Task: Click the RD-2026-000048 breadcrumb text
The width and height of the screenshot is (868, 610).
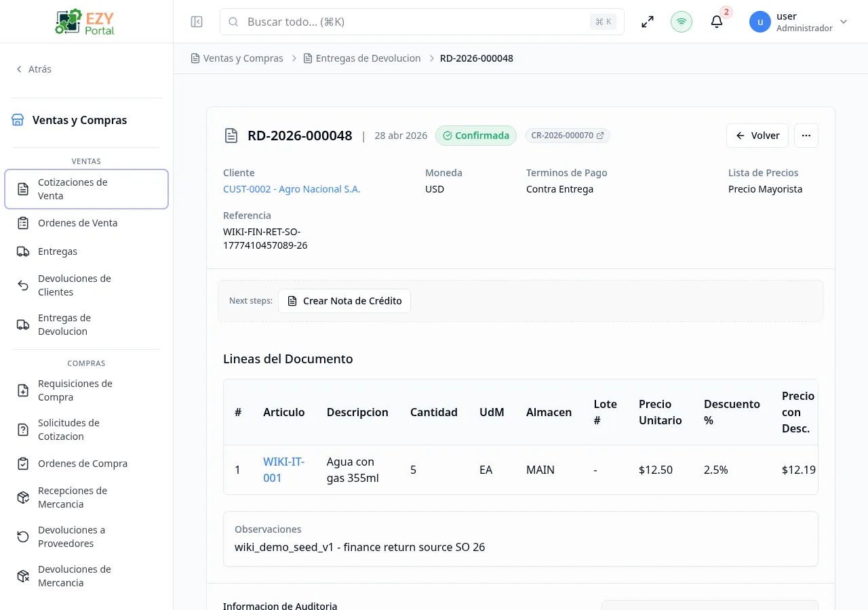Action: [x=477, y=58]
